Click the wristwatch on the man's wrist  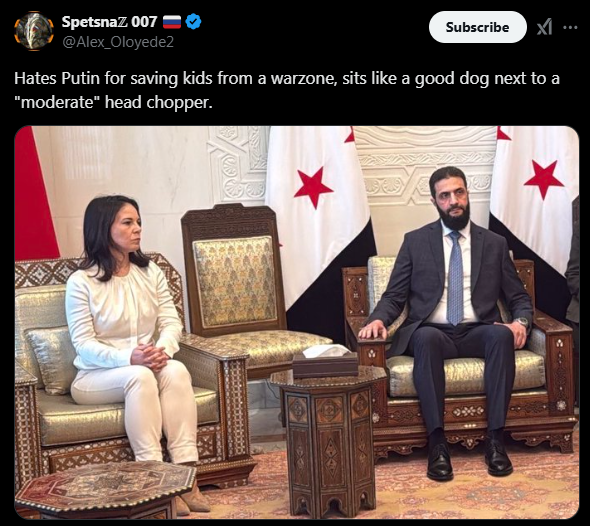pos(522,322)
